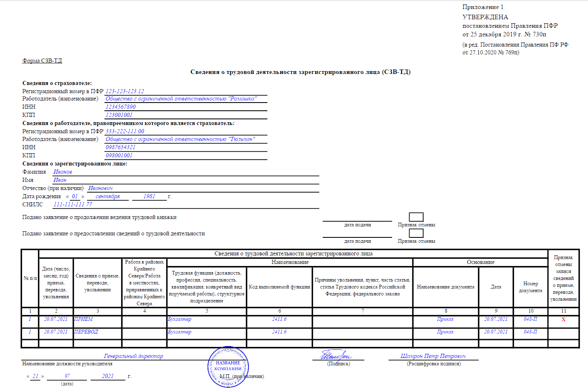Click position title 'Генеральный директор'
The width and height of the screenshot is (588, 389).
click(134, 356)
